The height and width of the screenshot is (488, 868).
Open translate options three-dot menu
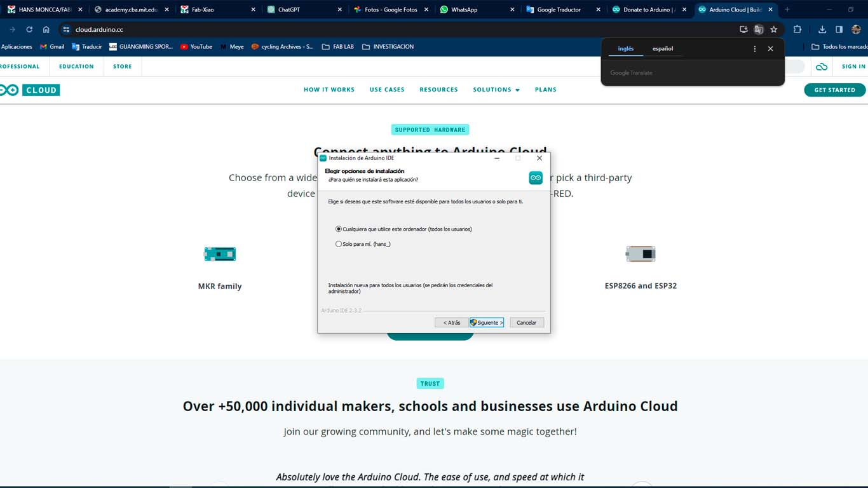755,48
